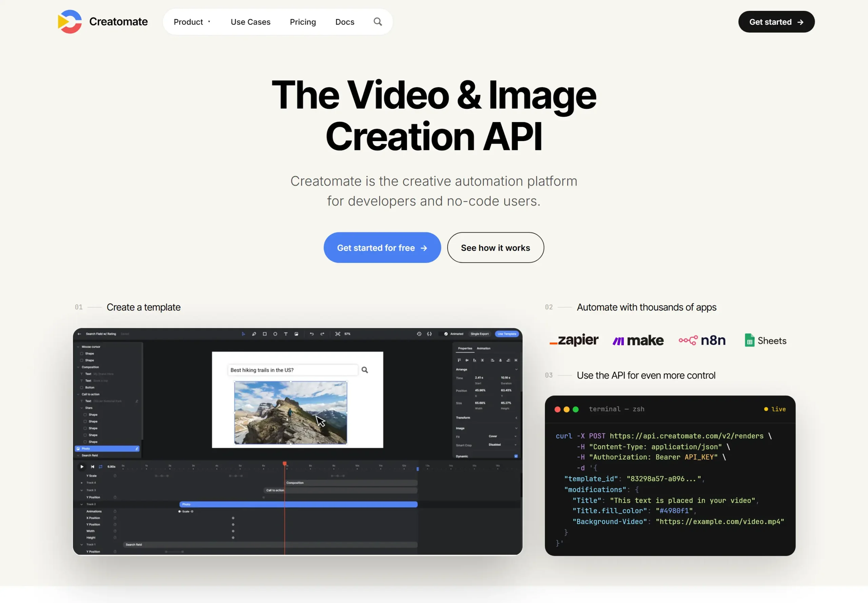This screenshot has width=868, height=603.
Task: Select the Ellipse shape tool
Action: [x=275, y=334]
